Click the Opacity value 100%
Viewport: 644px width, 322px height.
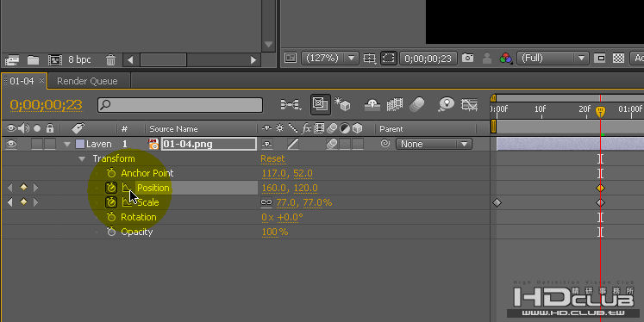(275, 232)
